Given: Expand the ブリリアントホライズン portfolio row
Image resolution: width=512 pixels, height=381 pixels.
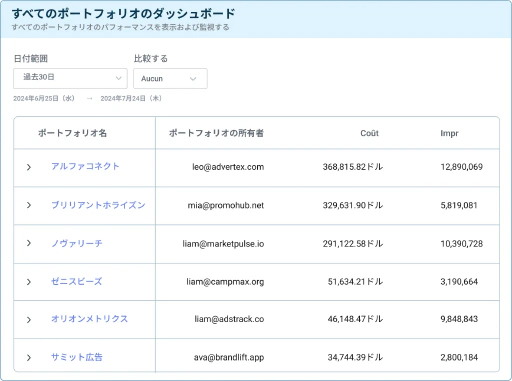Looking at the screenshot, I should 29,205.
